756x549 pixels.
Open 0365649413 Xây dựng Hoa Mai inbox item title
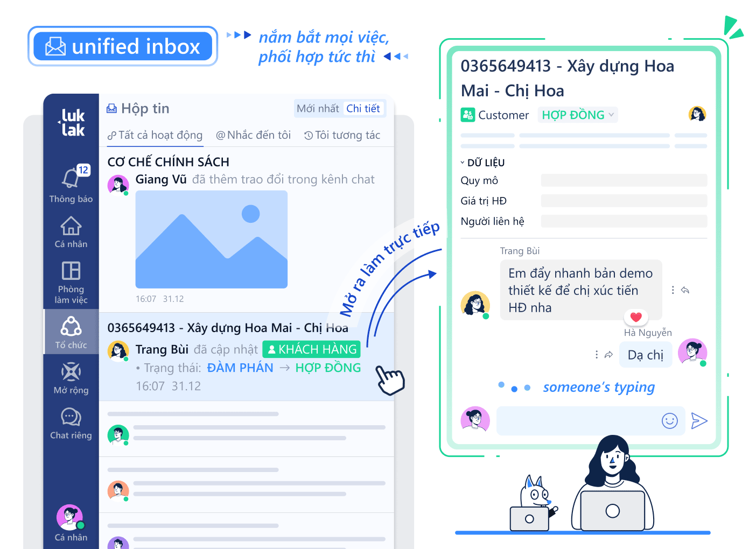tap(228, 328)
